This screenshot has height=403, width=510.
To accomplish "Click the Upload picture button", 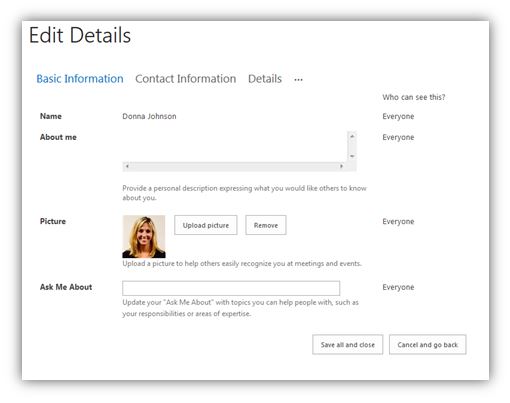I will pyautogui.click(x=206, y=225).
